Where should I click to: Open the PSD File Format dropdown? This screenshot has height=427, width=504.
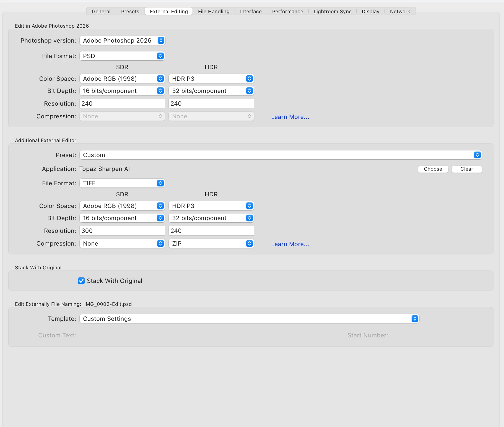[122, 56]
